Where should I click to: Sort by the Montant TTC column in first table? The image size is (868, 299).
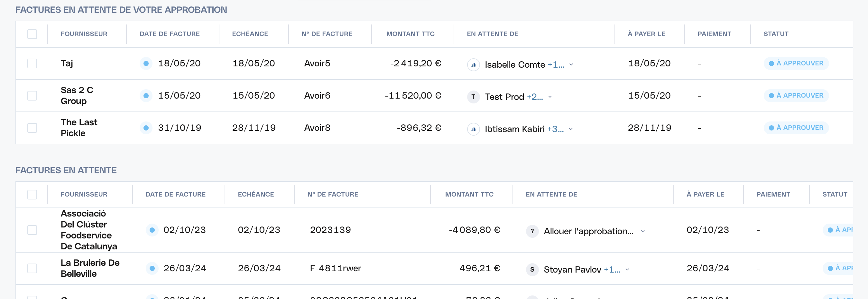(x=410, y=34)
